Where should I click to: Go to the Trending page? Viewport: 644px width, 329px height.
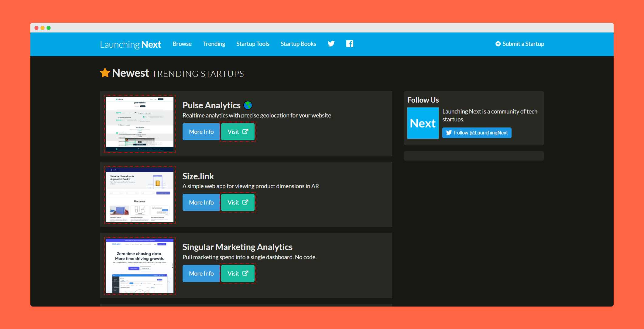click(214, 44)
